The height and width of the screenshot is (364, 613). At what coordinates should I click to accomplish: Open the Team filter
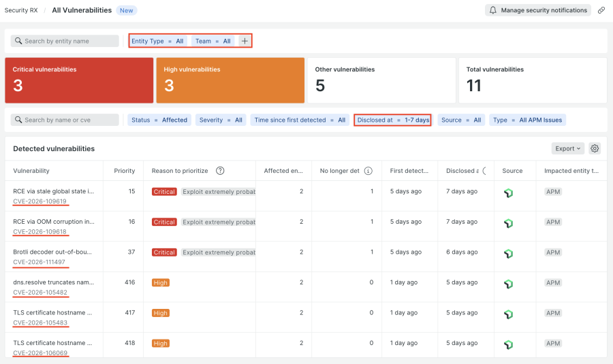(213, 41)
